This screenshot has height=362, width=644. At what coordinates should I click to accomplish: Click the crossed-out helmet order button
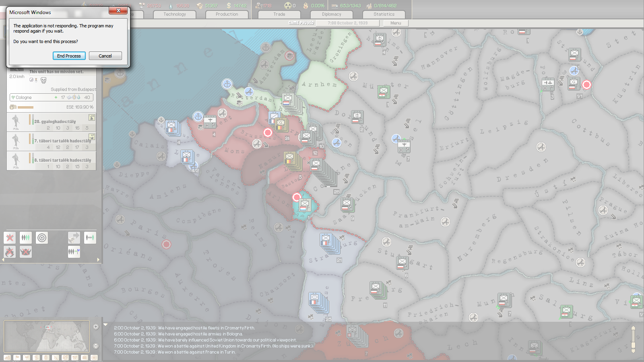(26, 252)
